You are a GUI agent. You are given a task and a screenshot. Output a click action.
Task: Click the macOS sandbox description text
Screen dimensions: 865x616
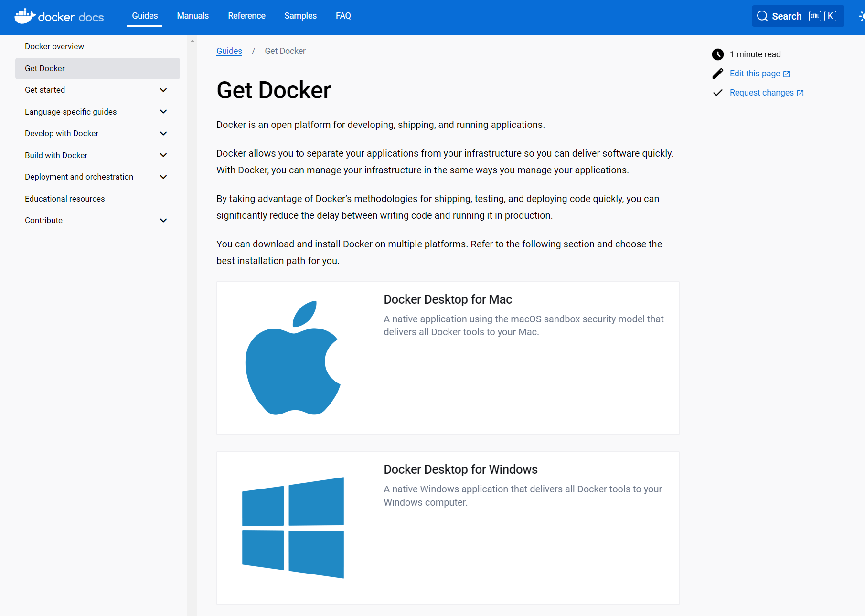[523, 325]
